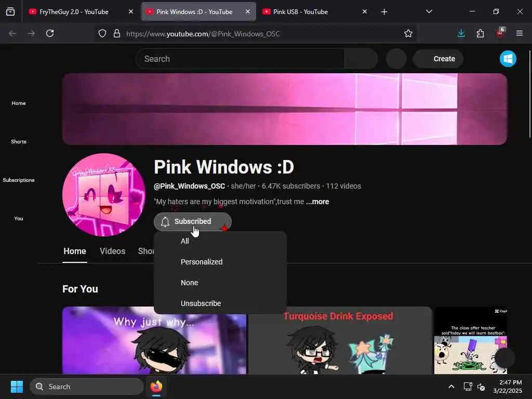Image resolution: width=532 pixels, height=399 pixels.
Task: Expand channel description via ...more
Action: 317,202
